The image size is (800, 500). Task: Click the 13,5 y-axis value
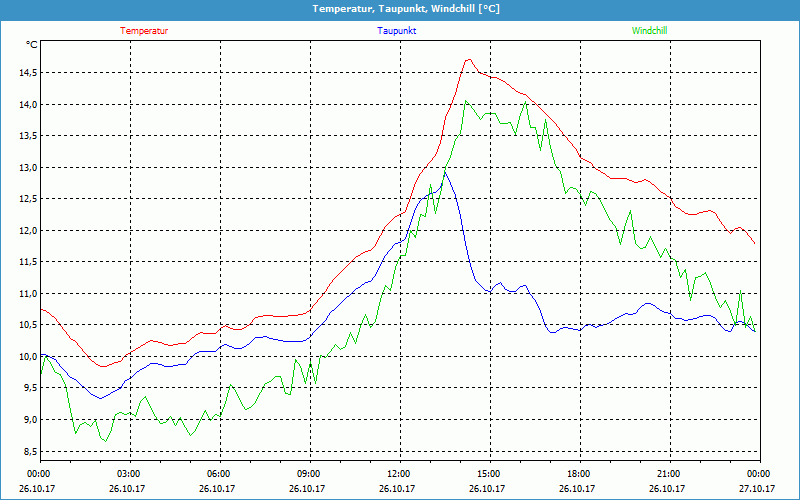tap(28, 136)
